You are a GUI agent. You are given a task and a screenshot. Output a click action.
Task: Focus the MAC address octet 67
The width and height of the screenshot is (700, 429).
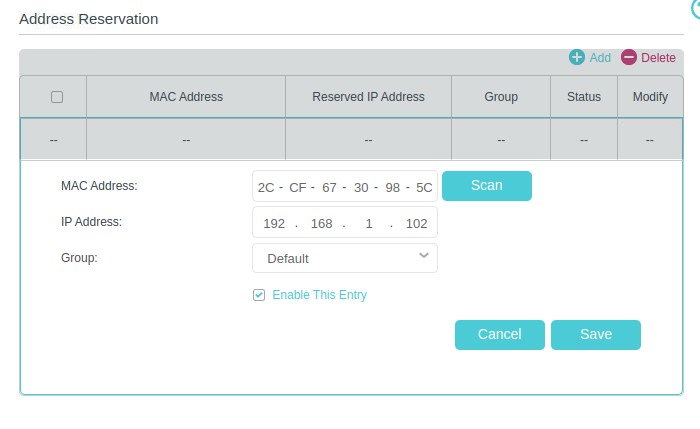click(x=329, y=187)
